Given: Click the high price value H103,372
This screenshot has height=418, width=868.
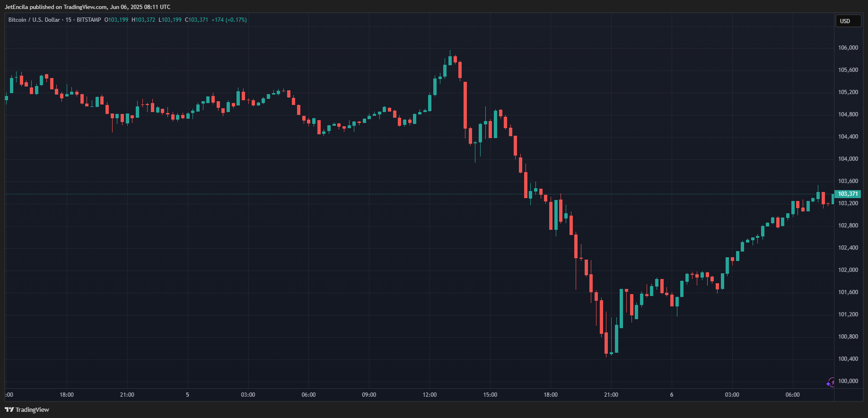Looking at the screenshot, I should coord(143,20).
